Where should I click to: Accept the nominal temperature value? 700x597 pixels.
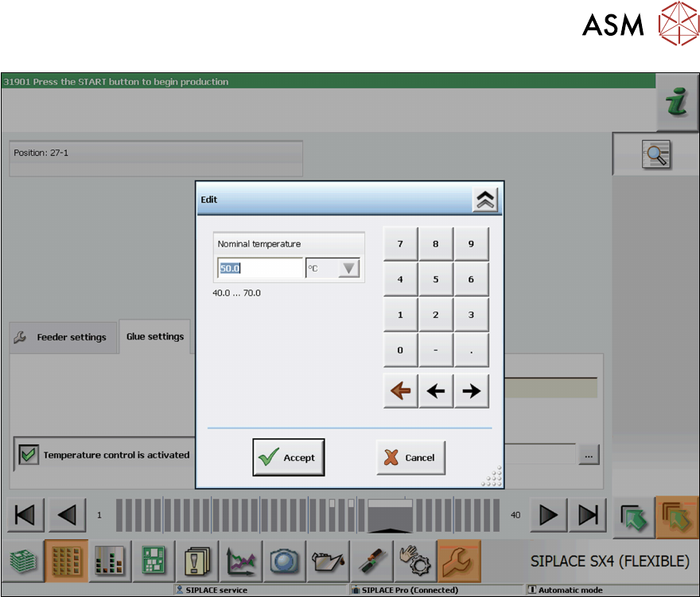point(289,457)
